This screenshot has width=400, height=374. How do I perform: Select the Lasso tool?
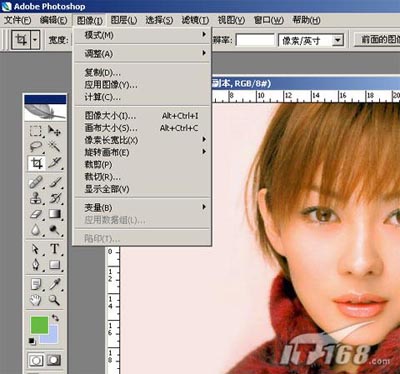click(x=36, y=147)
